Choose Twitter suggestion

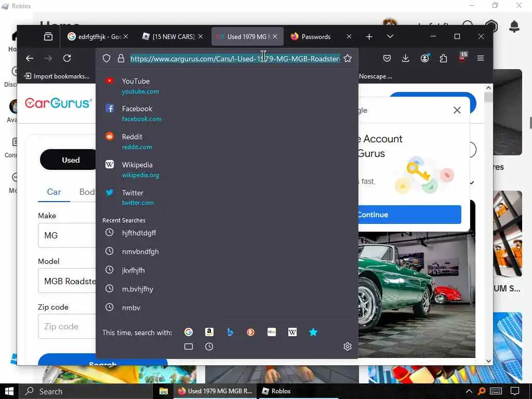coord(227,197)
